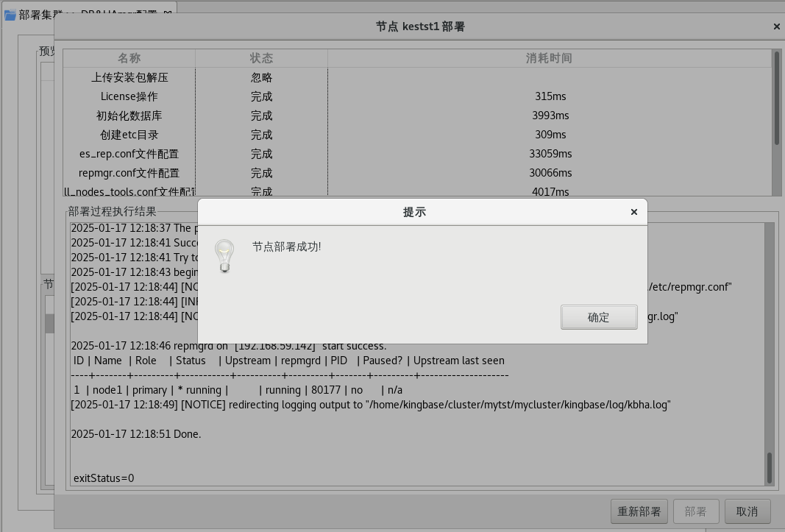The height and width of the screenshot is (532, 785).
Task: Click the folder icon on 部署集群 tab
Action: 10,14
